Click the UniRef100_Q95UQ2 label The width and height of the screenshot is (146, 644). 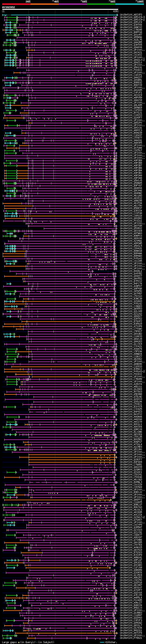[131, 623]
